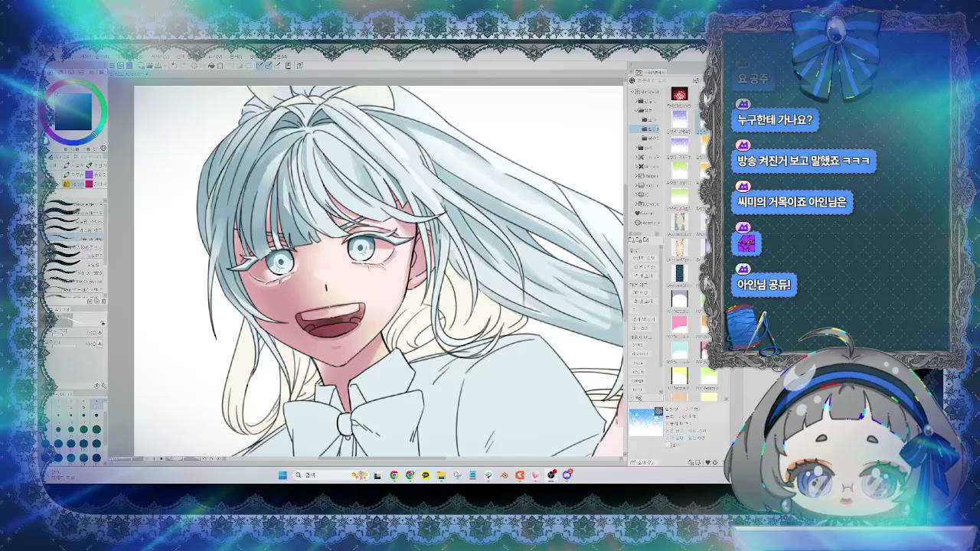Viewport: 980px width, 551px height.
Task: Expand the lowest arrowed folder in the material tree
Action: [x=636, y=204]
